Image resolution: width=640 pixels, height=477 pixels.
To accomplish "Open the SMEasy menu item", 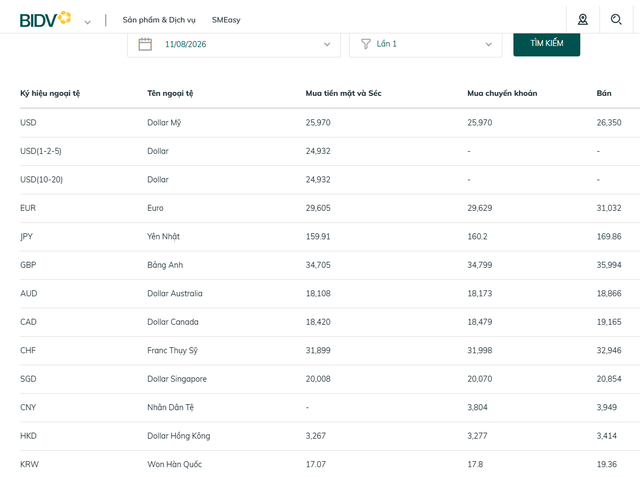I will click(x=226, y=20).
